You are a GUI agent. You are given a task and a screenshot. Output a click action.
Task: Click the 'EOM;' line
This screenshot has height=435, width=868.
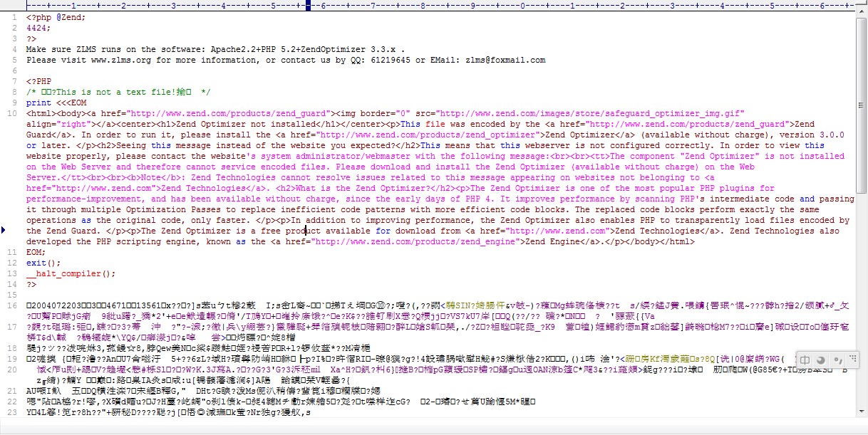coord(36,252)
